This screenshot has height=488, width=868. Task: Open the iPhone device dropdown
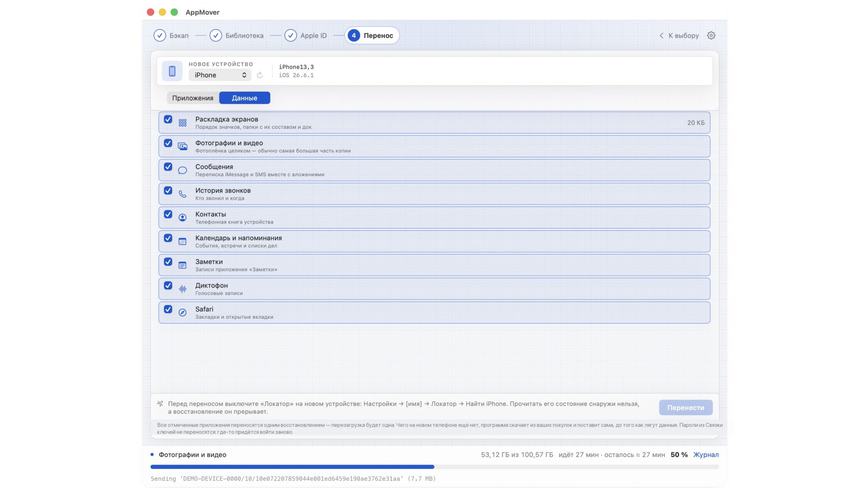220,75
